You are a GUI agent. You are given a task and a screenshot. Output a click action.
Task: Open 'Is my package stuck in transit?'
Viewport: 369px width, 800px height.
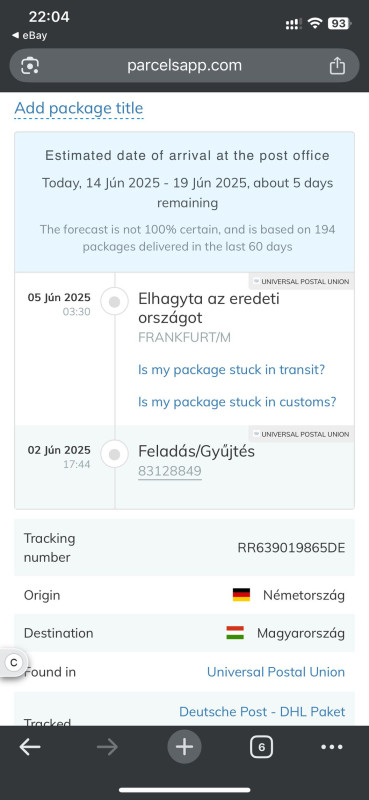pyautogui.click(x=231, y=370)
